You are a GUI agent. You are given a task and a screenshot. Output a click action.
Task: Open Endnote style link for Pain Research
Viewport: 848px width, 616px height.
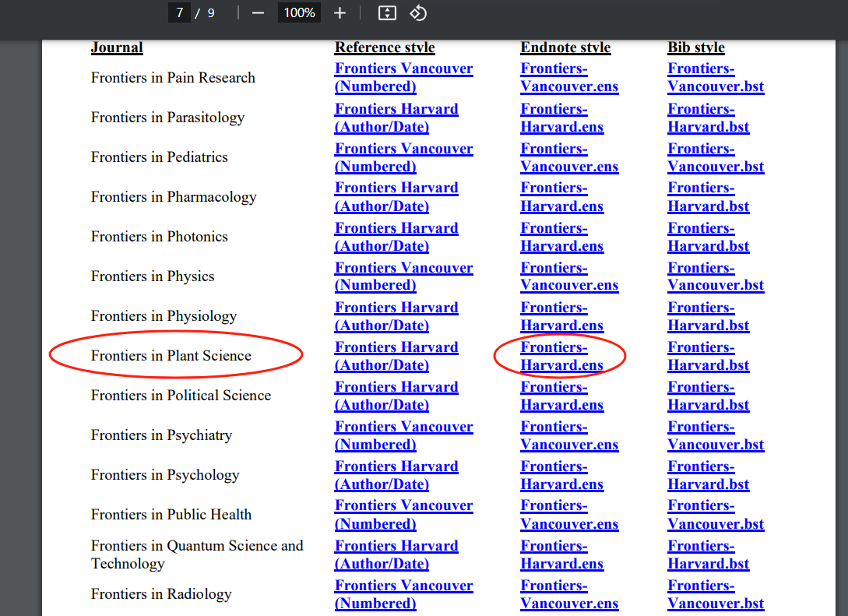pyautogui.click(x=569, y=77)
